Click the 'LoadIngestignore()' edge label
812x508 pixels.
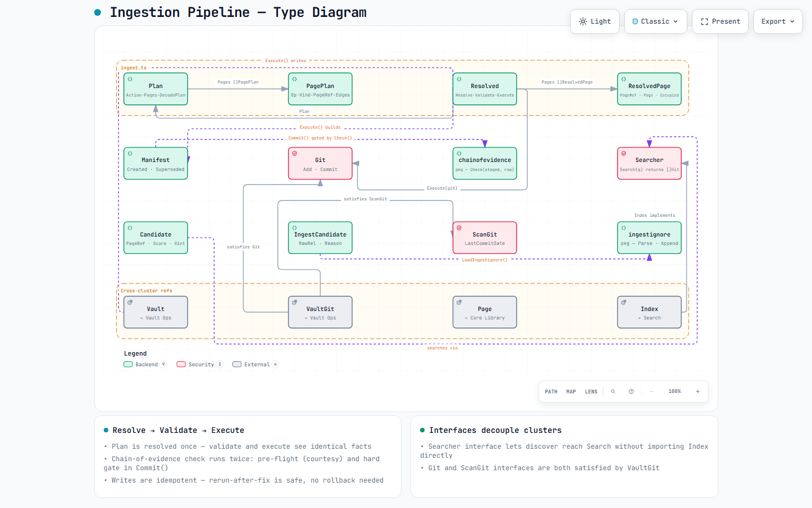[x=485, y=260]
